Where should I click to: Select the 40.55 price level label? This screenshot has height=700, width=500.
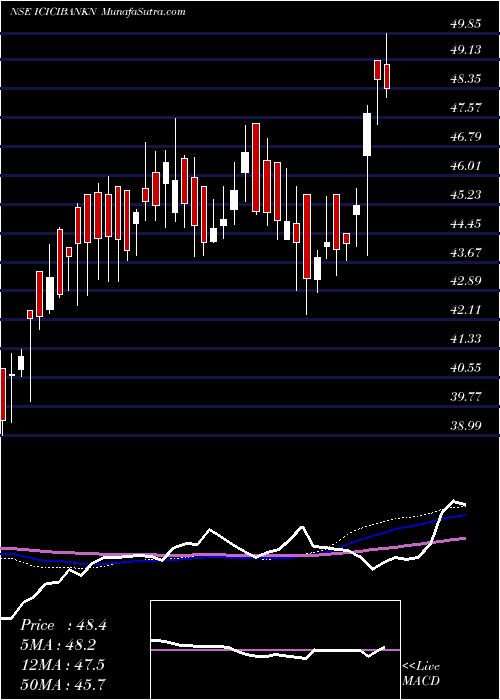tap(466, 368)
